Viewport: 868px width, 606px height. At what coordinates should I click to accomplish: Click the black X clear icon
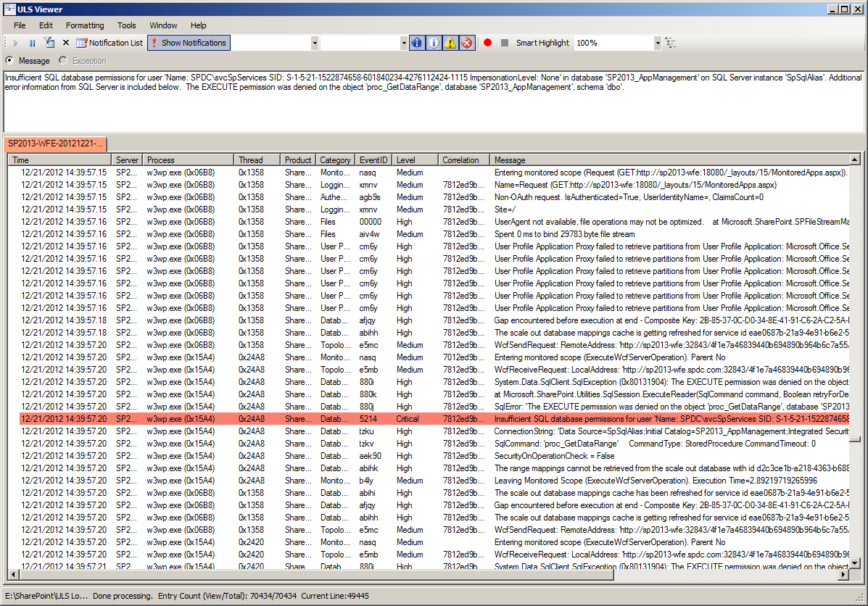click(x=66, y=43)
